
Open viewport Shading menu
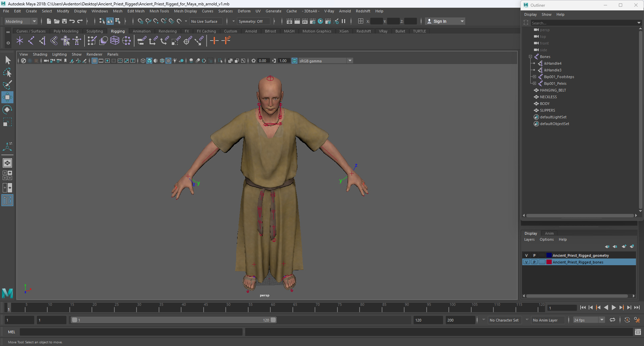[40, 54]
